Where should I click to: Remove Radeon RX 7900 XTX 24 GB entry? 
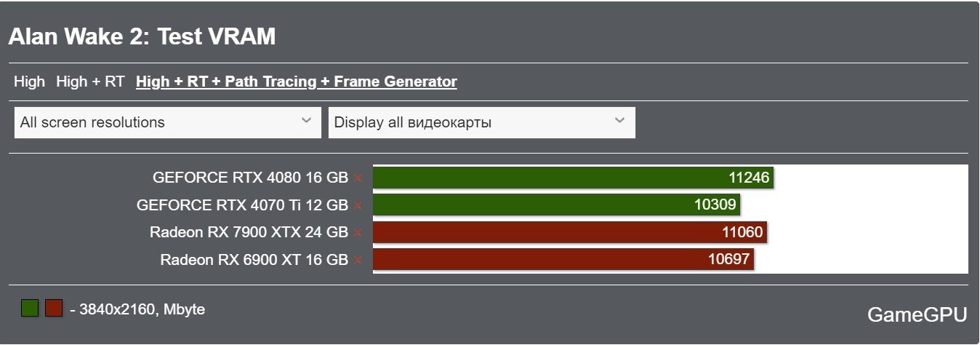point(358,233)
